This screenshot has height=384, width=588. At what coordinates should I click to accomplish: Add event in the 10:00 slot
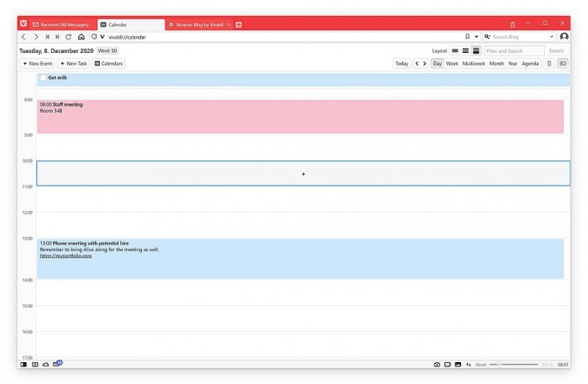point(303,173)
